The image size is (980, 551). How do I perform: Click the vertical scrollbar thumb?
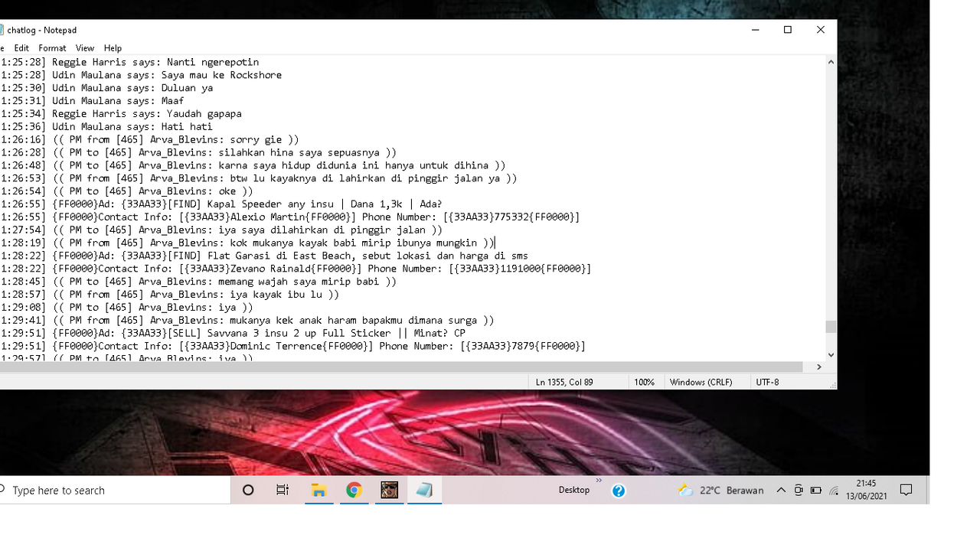(831, 327)
